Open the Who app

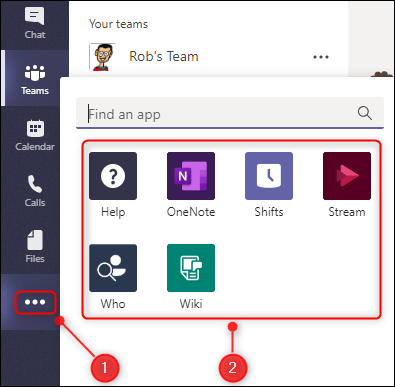113,277
